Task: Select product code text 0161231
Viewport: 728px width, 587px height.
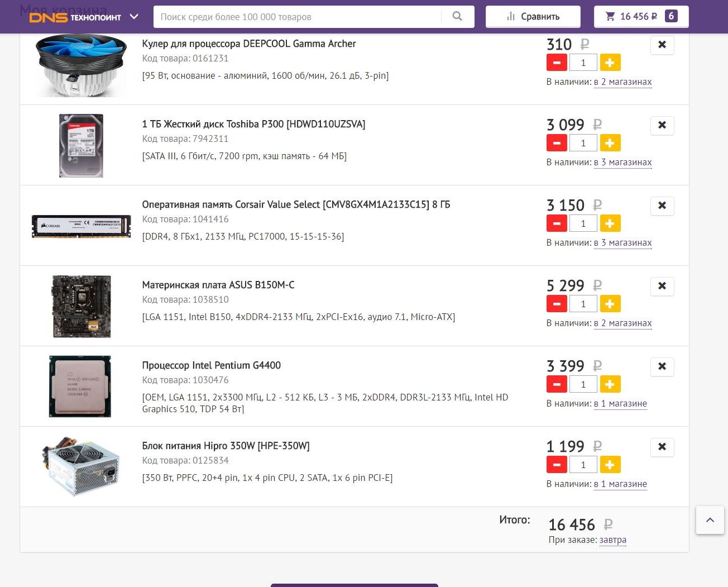Action: click(x=210, y=58)
